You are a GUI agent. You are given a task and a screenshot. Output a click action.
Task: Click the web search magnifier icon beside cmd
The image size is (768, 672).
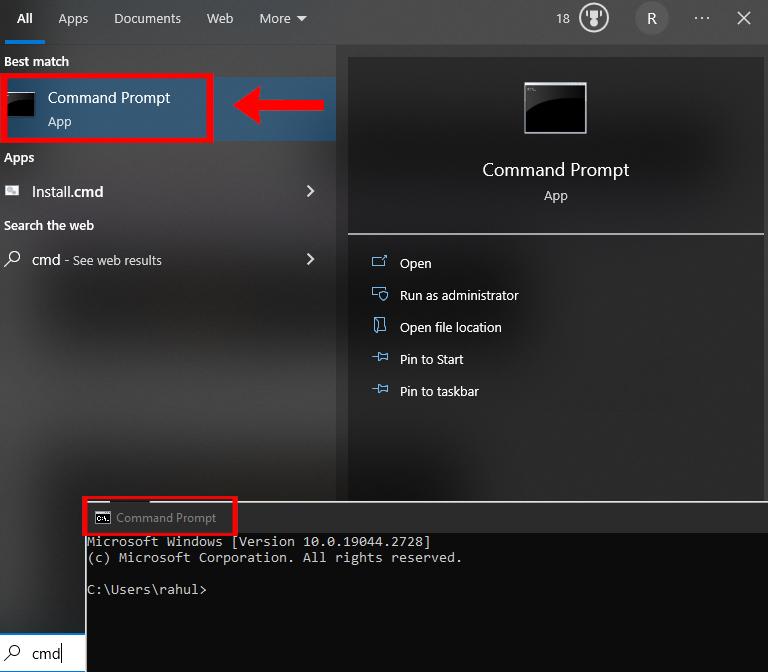12,259
